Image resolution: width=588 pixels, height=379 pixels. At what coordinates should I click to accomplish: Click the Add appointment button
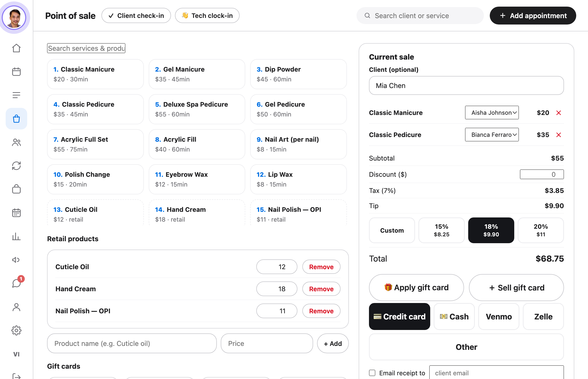pyautogui.click(x=533, y=15)
